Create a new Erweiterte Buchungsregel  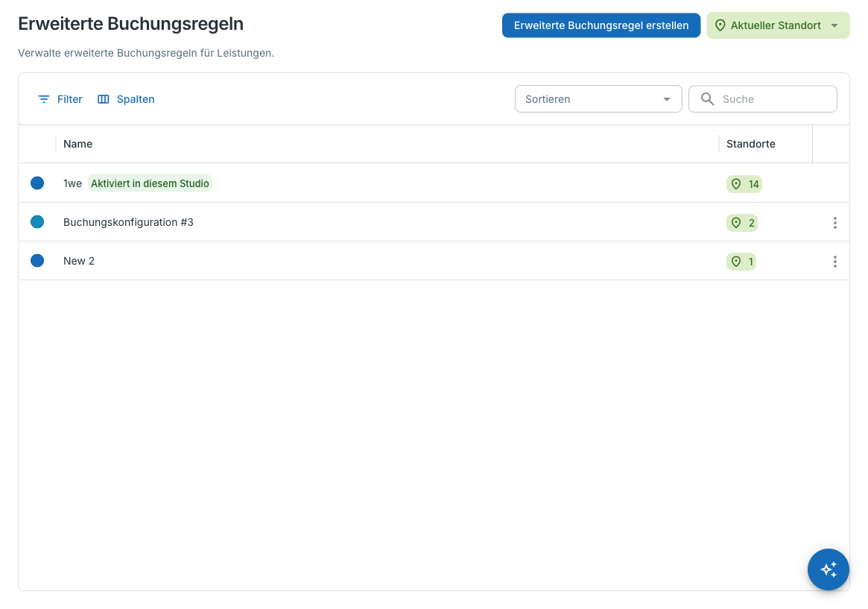(601, 25)
